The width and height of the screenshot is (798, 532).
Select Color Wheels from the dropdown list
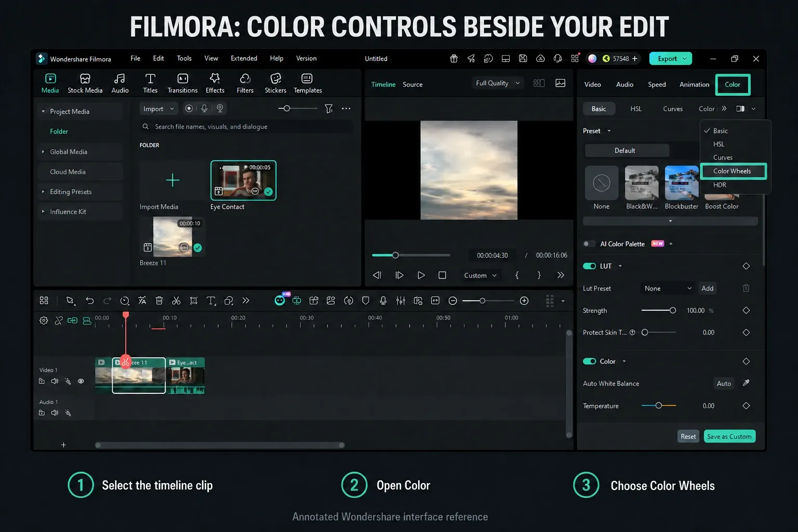point(733,171)
